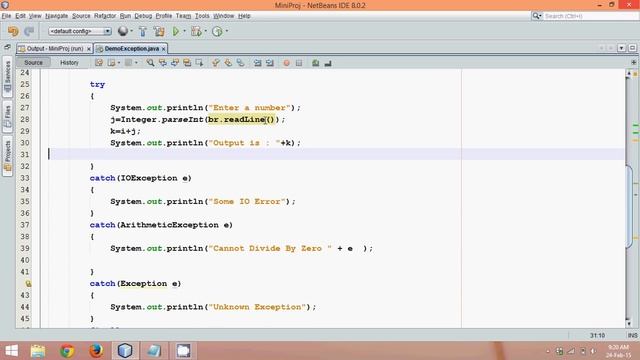640x360 pixels.
Task: Expand the Run Project dropdown arrow
Action: click(184, 31)
